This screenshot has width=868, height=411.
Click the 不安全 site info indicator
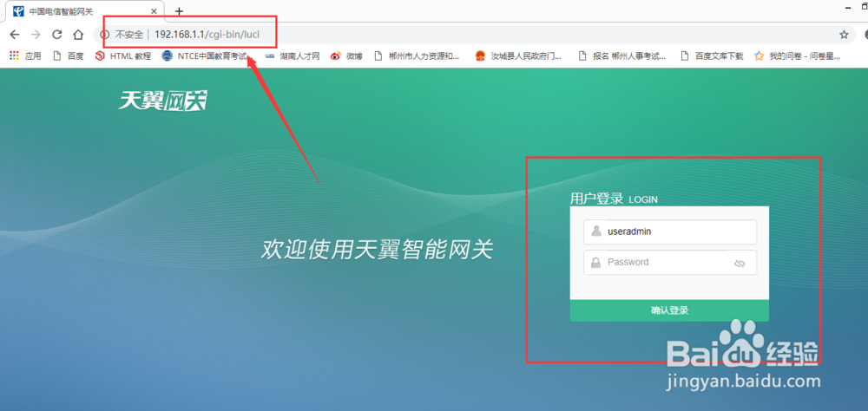pos(122,35)
